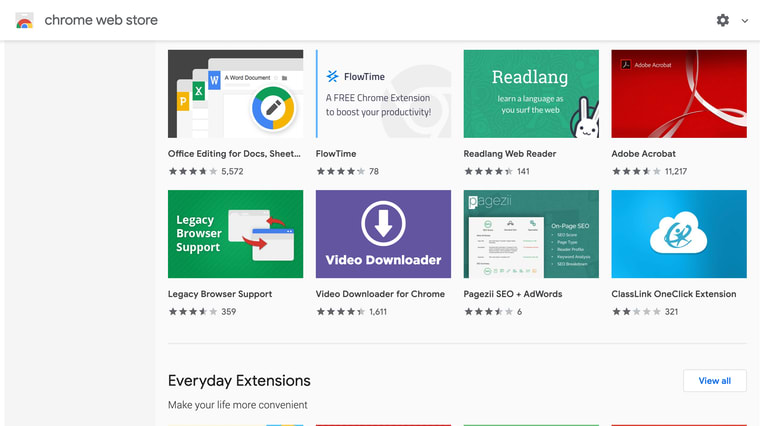The height and width of the screenshot is (426, 760).
Task: Click the Adobe Acrobat extension title
Action: (643, 154)
